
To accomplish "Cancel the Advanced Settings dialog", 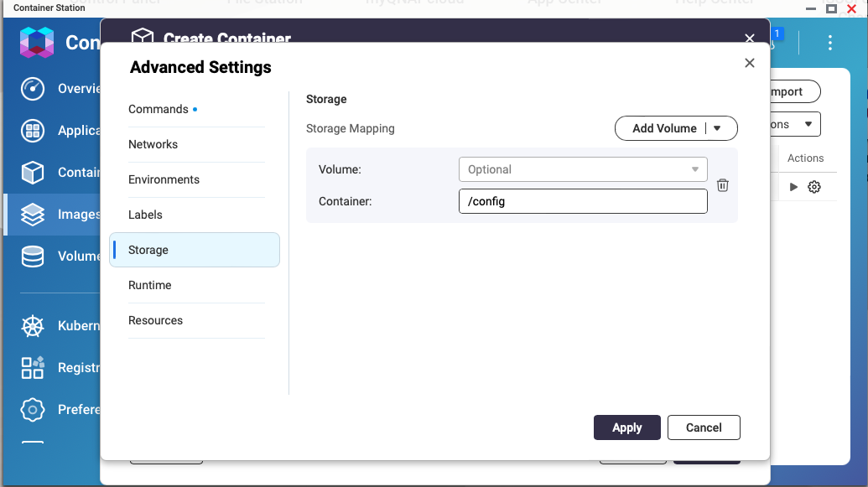I will pyautogui.click(x=704, y=427).
